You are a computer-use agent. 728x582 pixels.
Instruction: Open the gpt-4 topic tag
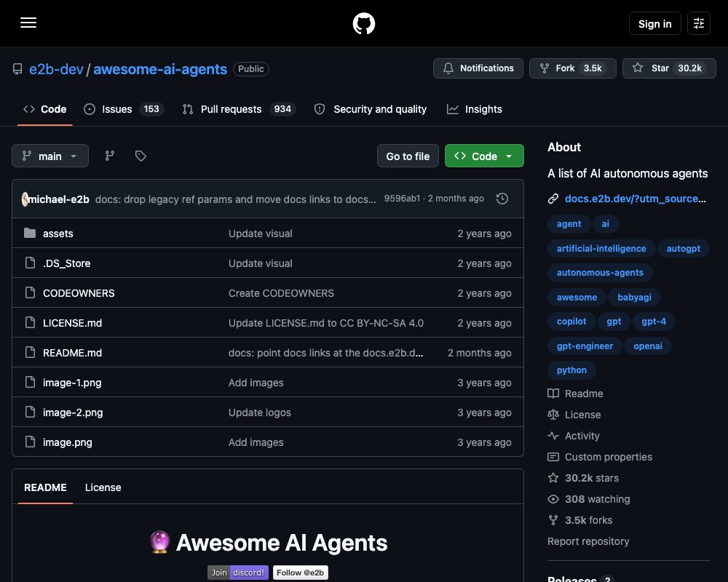[x=653, y=321]
